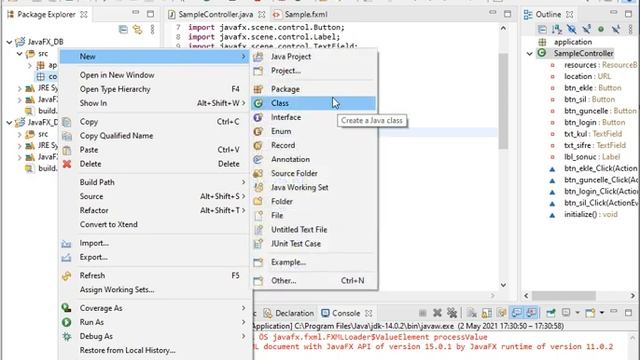Expand the Refactor submenu
Viewport: 640px width, 360px height.
point(154,211)
